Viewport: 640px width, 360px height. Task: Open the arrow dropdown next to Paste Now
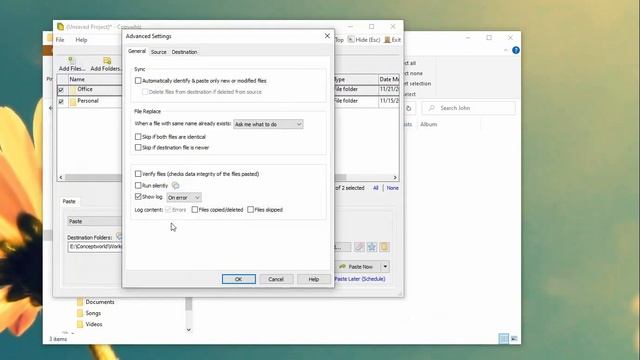385,267
